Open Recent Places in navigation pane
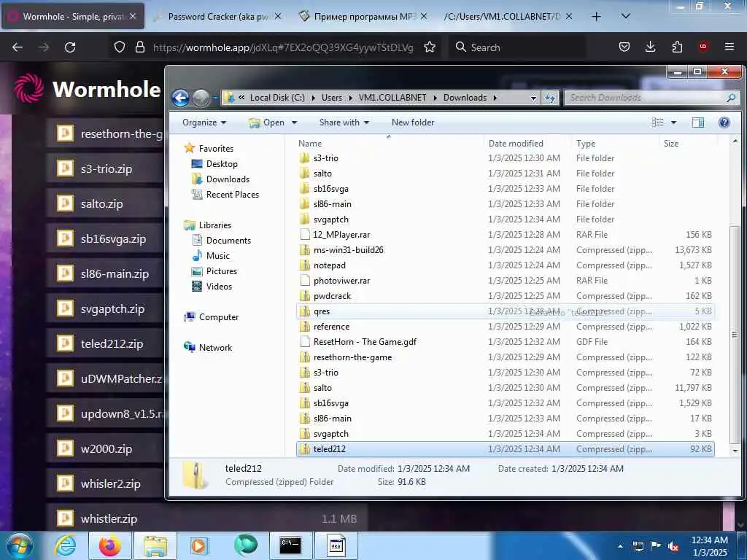747x560 pixels. (x=233, y=194)
